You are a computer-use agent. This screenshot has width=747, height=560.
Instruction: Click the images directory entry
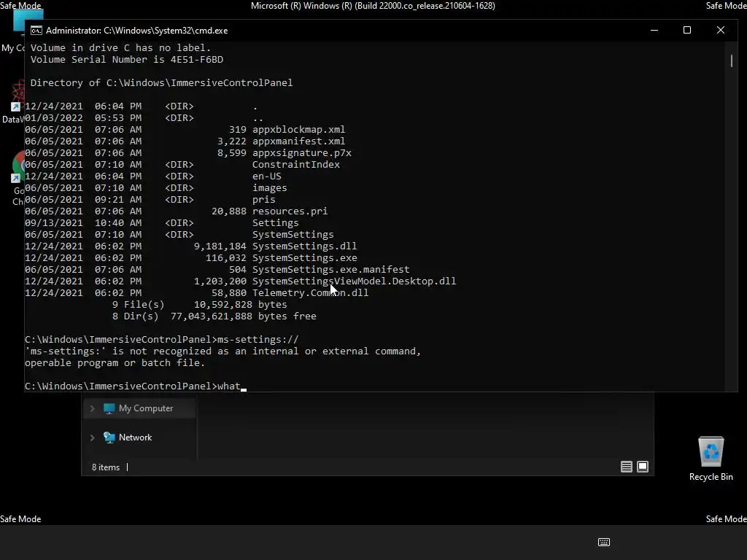coord(270,187)
